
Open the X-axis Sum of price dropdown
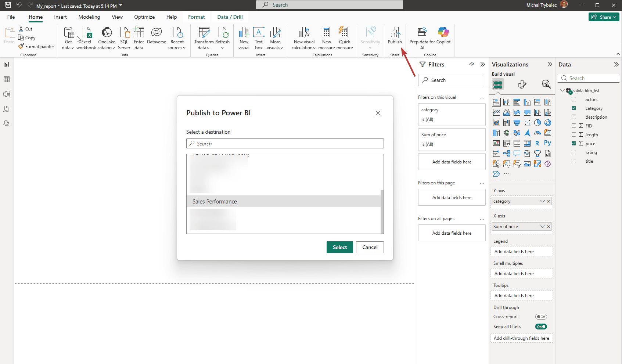[x=543, y=227]
